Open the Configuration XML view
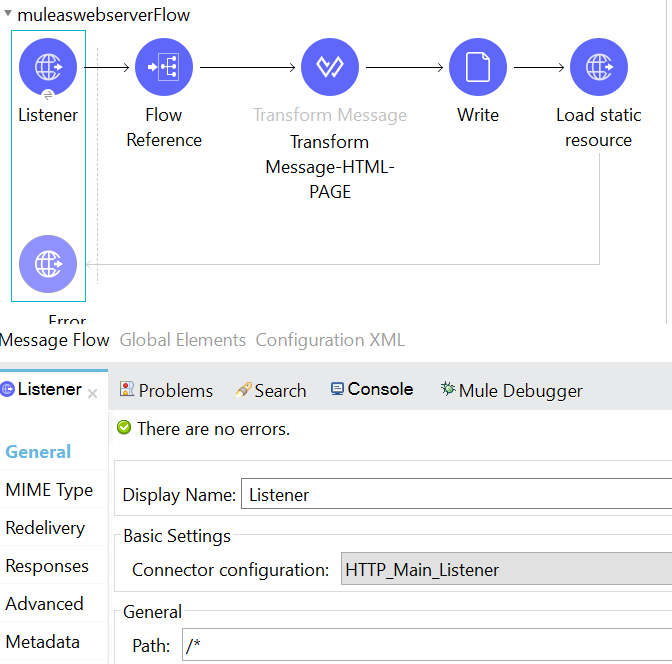The width and height of the screenshot is (672, 664). click(330, 340)
